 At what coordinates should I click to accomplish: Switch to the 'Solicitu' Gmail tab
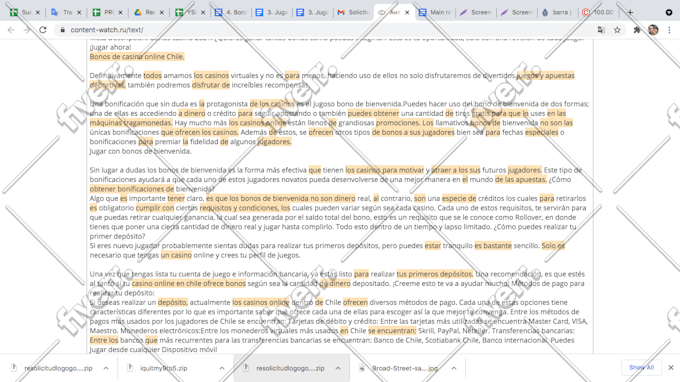point(353,13)
